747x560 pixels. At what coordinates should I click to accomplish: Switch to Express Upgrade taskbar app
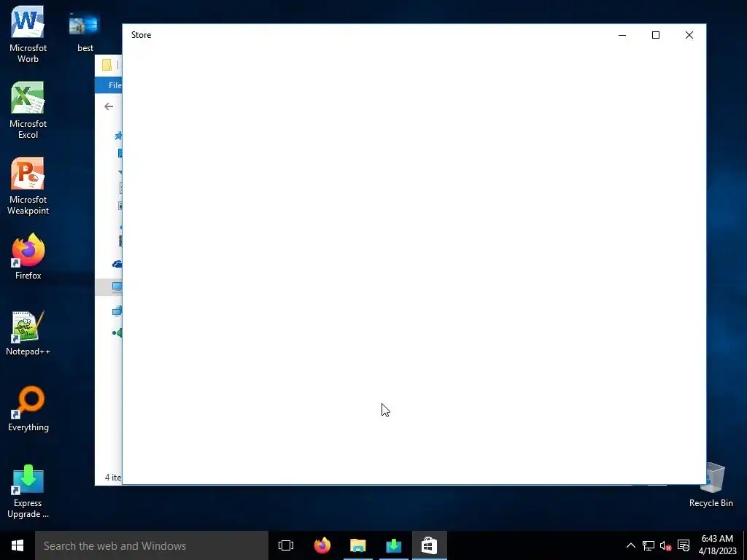click(393, 545)
